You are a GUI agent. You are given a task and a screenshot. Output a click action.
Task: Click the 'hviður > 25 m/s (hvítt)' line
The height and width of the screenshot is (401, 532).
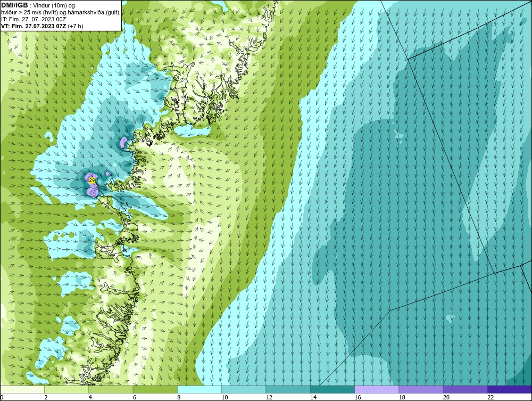tap(30, 13)
